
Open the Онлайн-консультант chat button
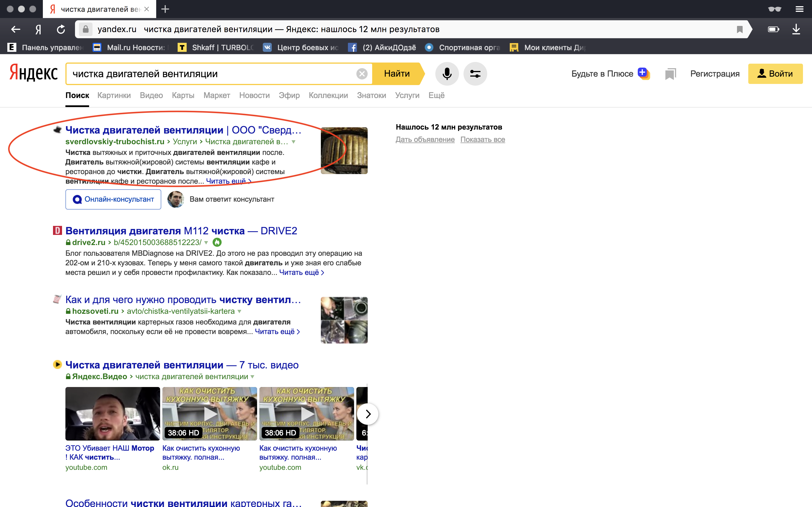tap(113, 199)
